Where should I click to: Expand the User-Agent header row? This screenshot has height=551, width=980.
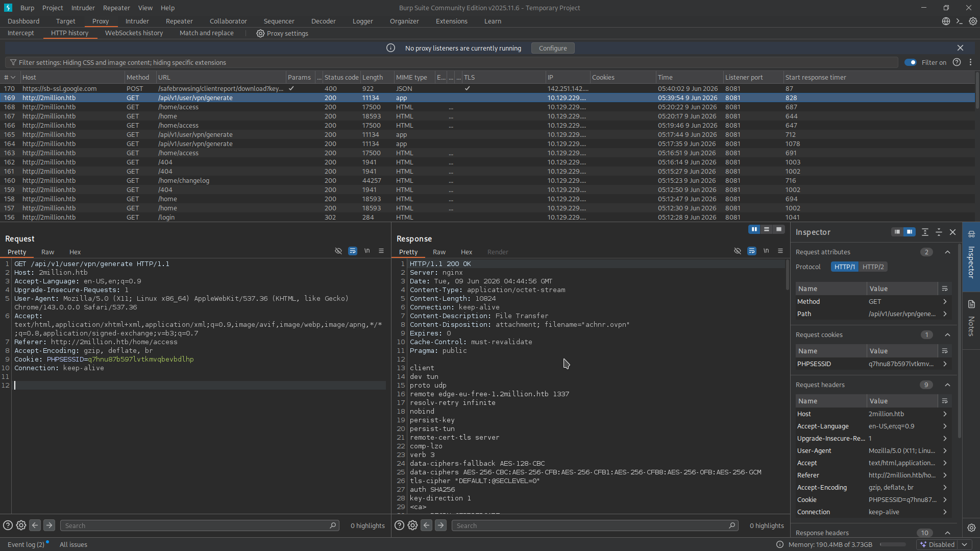point(945,451)
